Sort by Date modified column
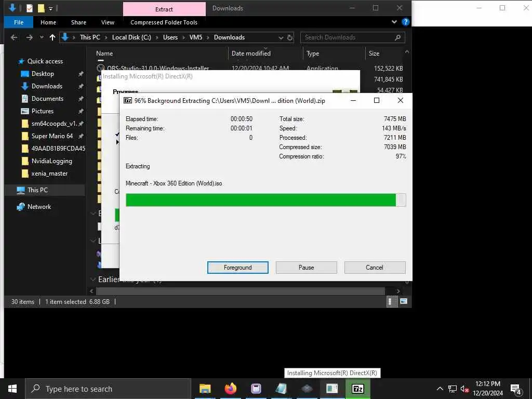The width and height of the screenshot is (532, 399). 251,54
